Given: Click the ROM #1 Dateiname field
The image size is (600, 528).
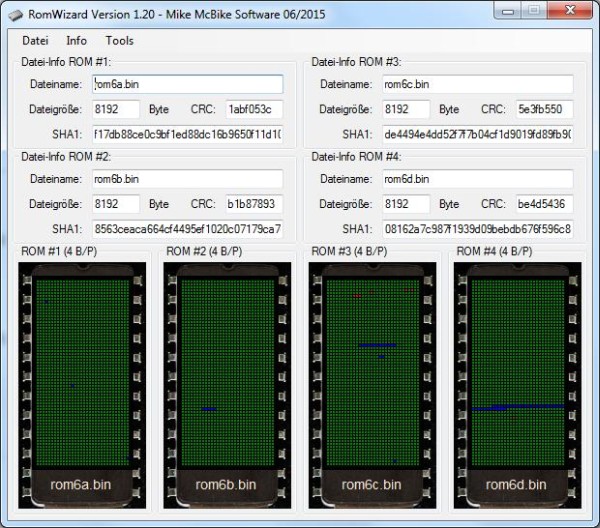Looking at the screenshot, I should (187, 85).
